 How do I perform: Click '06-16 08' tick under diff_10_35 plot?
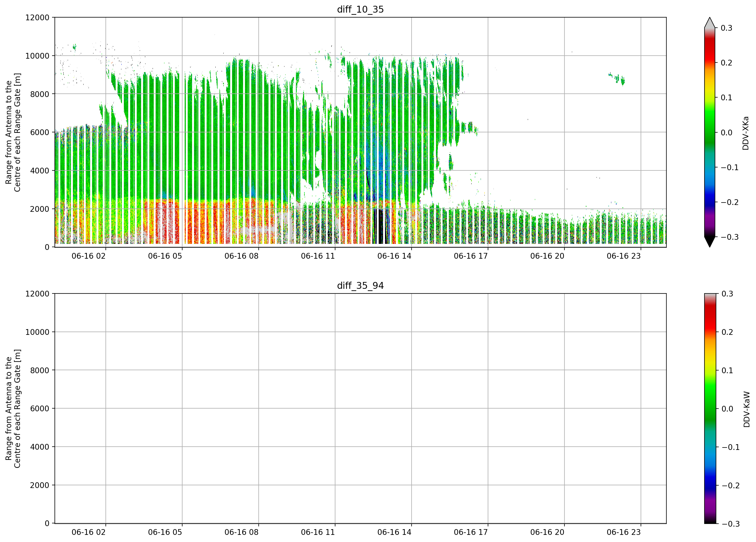(x=242, y=256)
